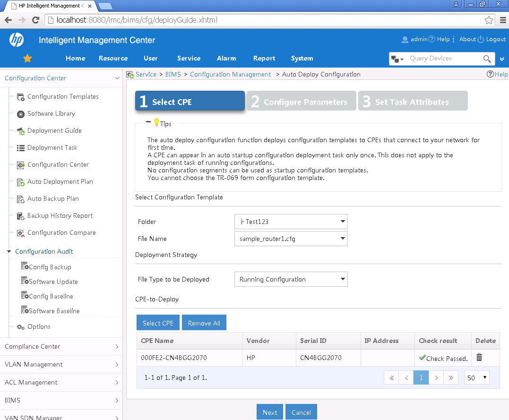Click the Query Devices search field
Viewport: 509px width, 420px height.
(x=443, y=59)
